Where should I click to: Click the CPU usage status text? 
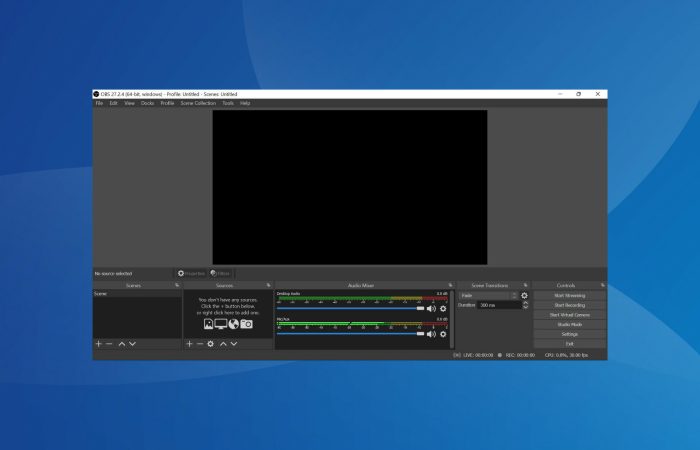coord(566,355)
